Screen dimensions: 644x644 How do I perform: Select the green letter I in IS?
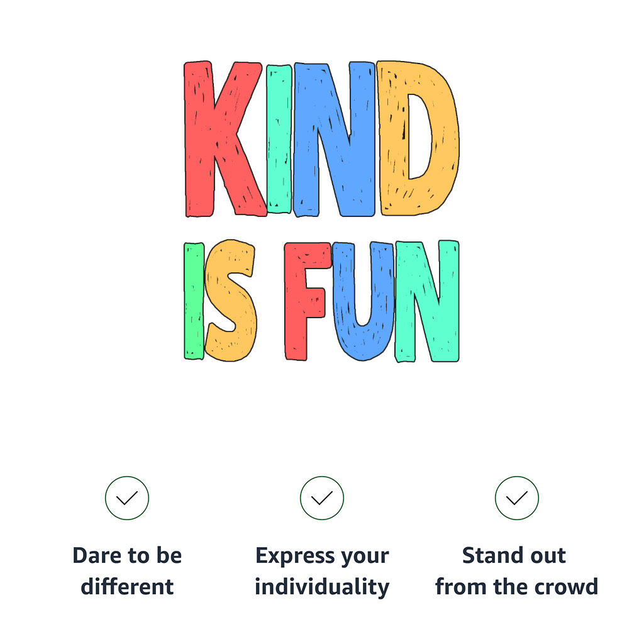[x=194, y=301]
